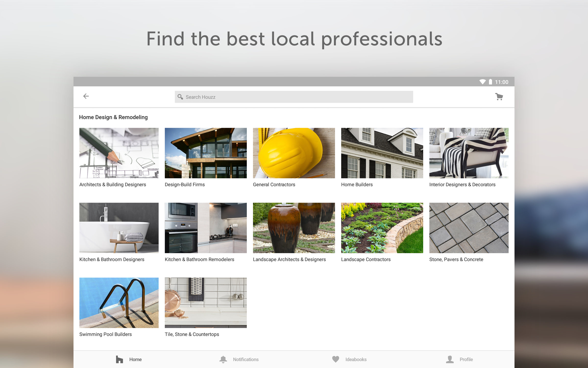Viewport: 588px width, 368px height.
Task: Open Kitchen & Bathroom Designers bathtub image
Action: [x=119, y=228]
